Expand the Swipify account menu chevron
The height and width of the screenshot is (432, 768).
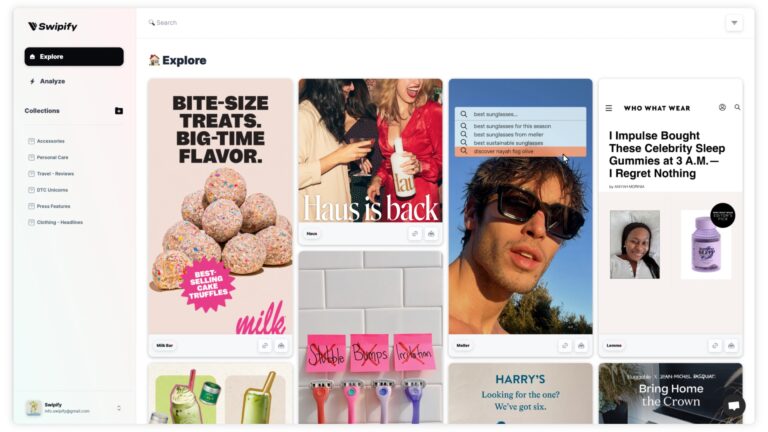click(x=119, y=408)
